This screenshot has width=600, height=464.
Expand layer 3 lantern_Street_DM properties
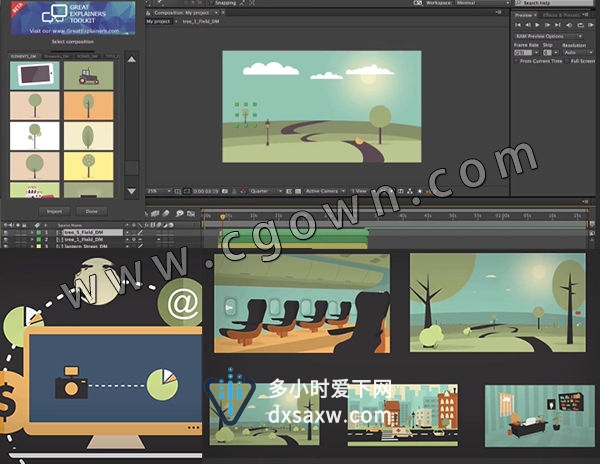pos(32,246)
